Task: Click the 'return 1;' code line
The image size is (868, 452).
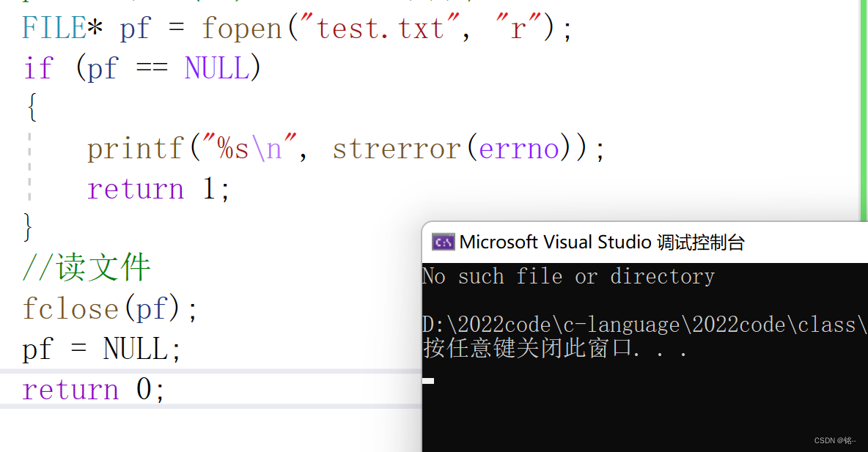Action: (x=158, y=189)
